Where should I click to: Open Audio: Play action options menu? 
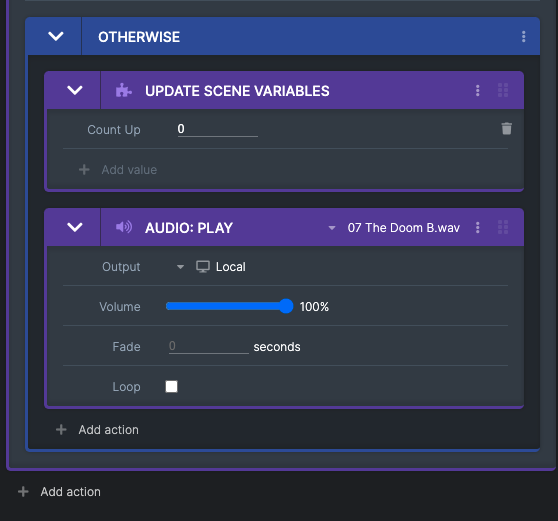click(x=478, y=227)
